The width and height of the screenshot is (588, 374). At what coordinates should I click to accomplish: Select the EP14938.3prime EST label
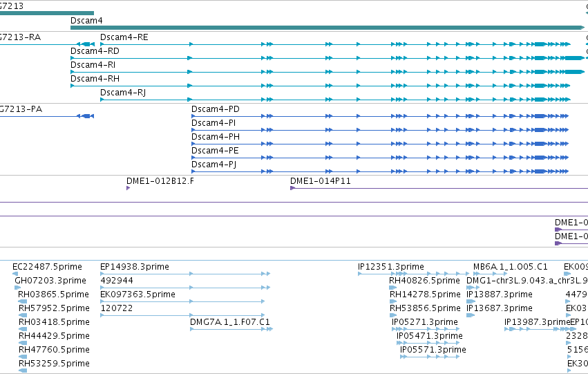(x=135, y=267)
